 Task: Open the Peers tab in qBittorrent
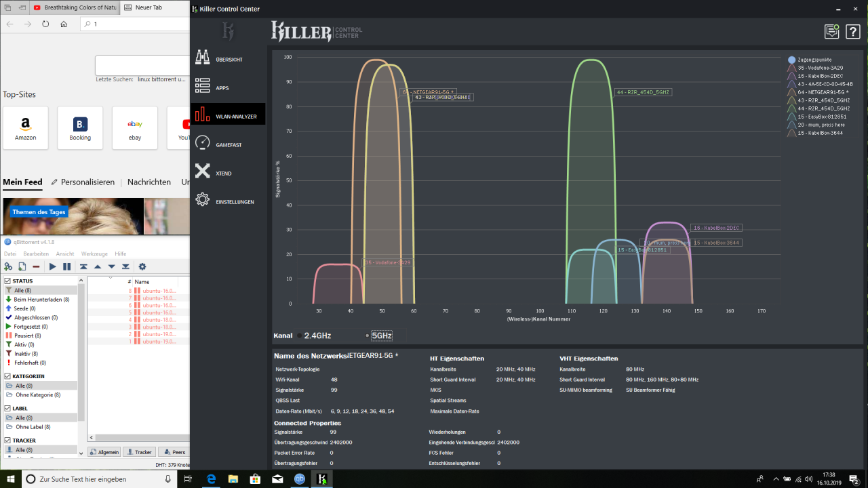(174, 452)
